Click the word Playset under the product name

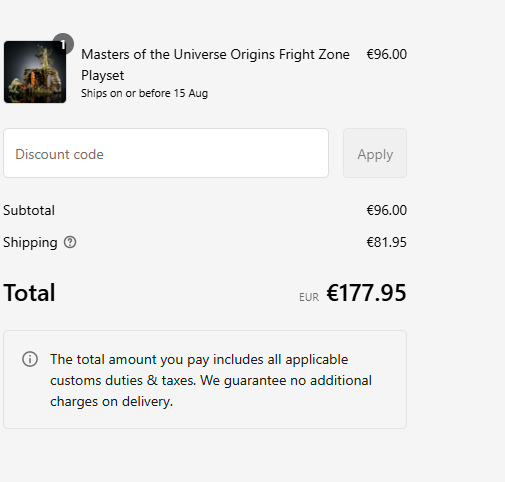[103, 76]
